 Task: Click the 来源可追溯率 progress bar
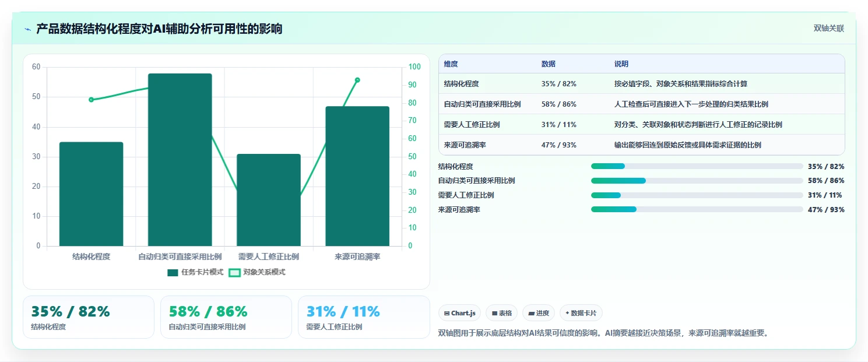(x=697, y=209)
